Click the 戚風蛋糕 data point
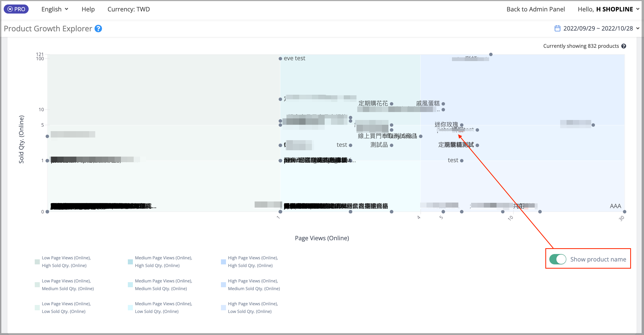This screenshot has width=644, height=335. coord(443,104)
